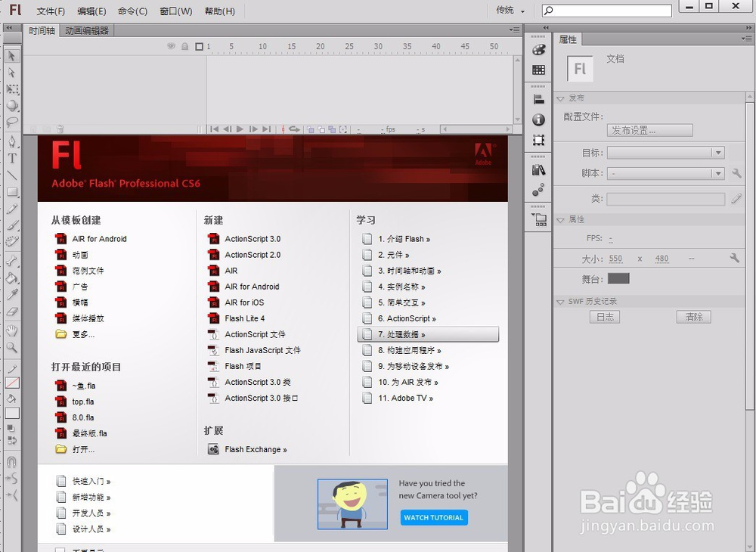Viewport: 756px width, 552px height.
Task: Open the 窗口(W) menu
Action: pos(176,11)
